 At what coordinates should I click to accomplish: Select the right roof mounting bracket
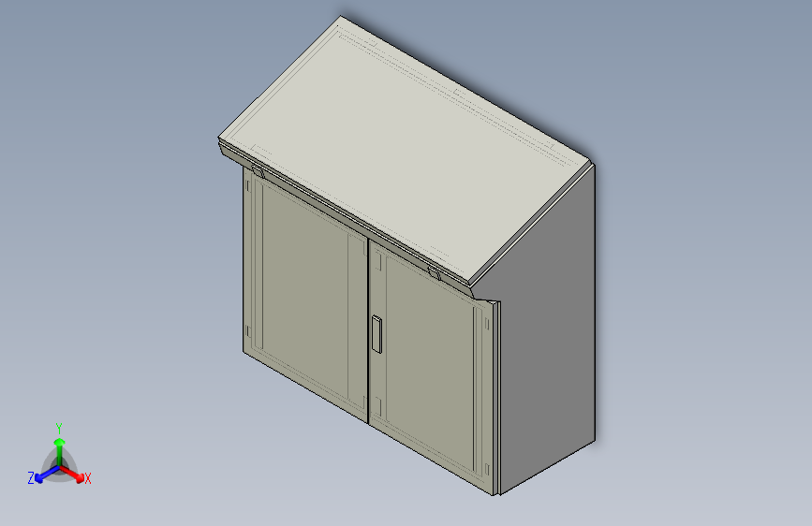pos(435,273)
